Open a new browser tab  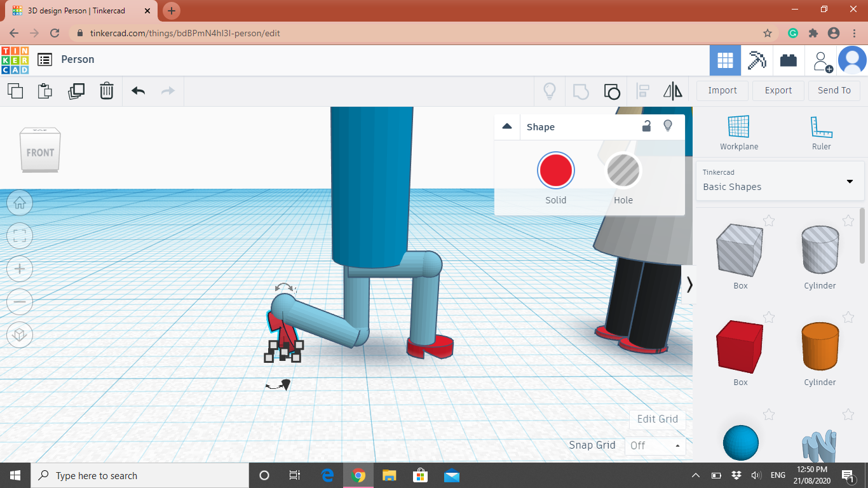point(172,11)
